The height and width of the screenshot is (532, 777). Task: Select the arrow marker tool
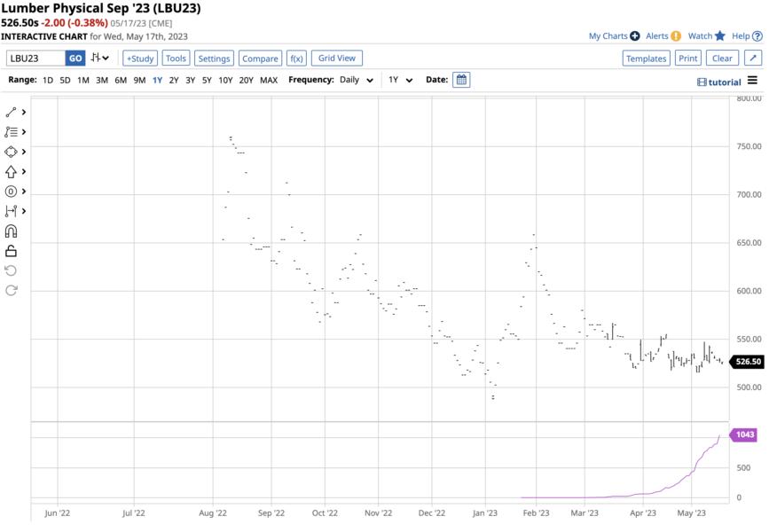pyautogui.click(x=11, y=171)
